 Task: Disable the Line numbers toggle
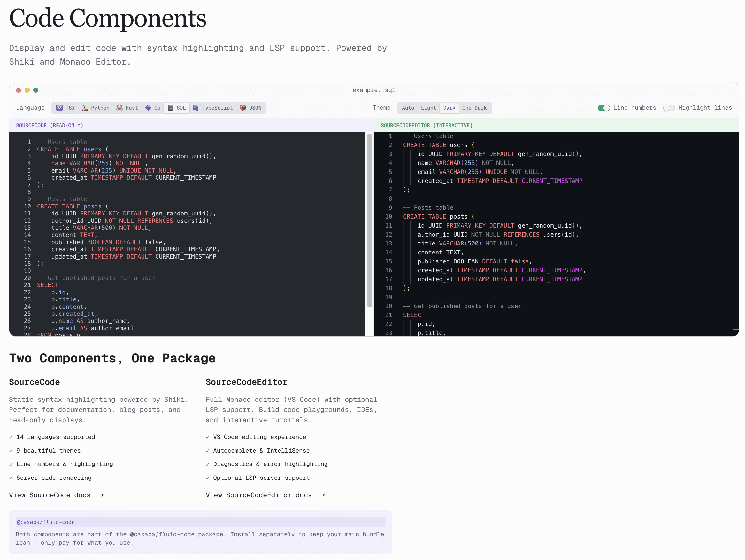tap(603, 108)
